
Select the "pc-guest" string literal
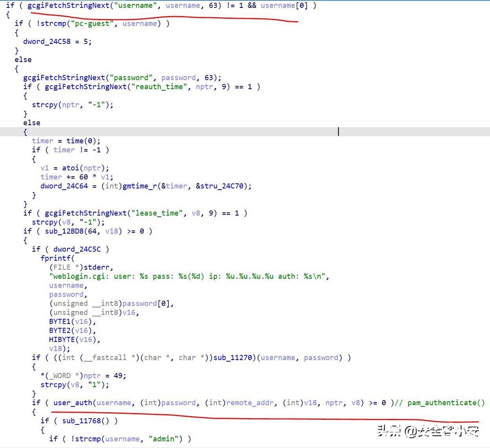point(92,24)
